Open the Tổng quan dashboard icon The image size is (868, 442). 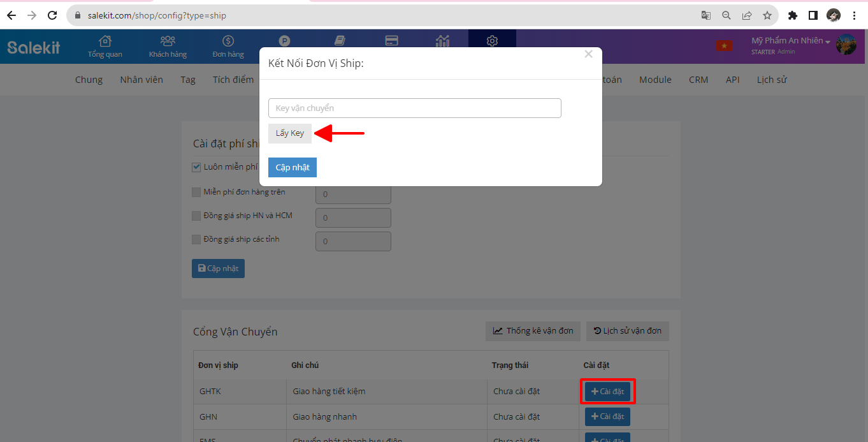pyautogui.click(x=105, y=46)
